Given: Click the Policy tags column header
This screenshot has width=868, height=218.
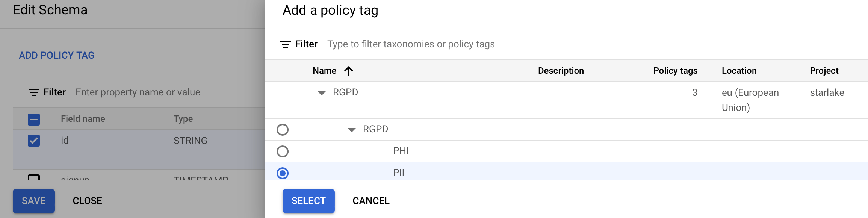Looking at the screenshot, I should (x=675, y=71).
